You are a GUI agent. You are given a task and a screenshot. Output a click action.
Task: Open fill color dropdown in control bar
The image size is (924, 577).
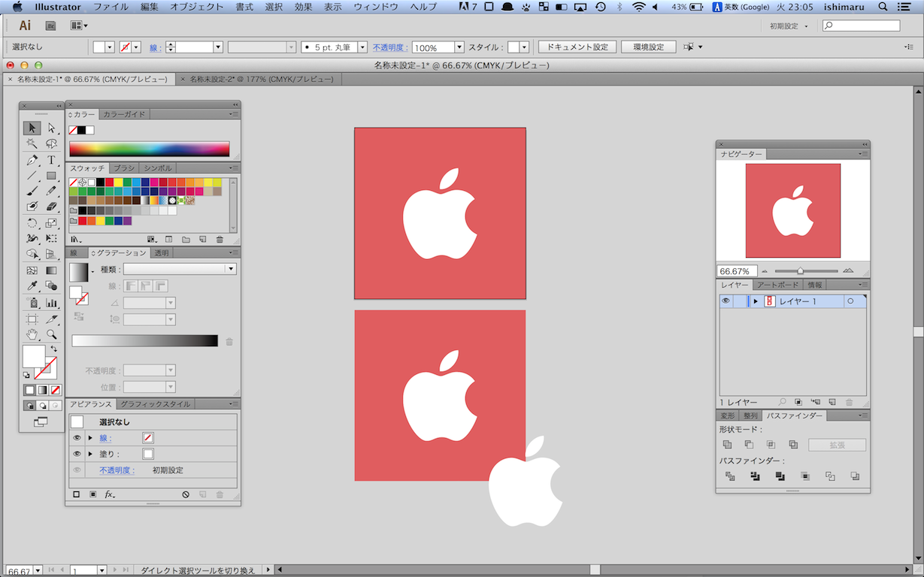[x=110, y=47]
